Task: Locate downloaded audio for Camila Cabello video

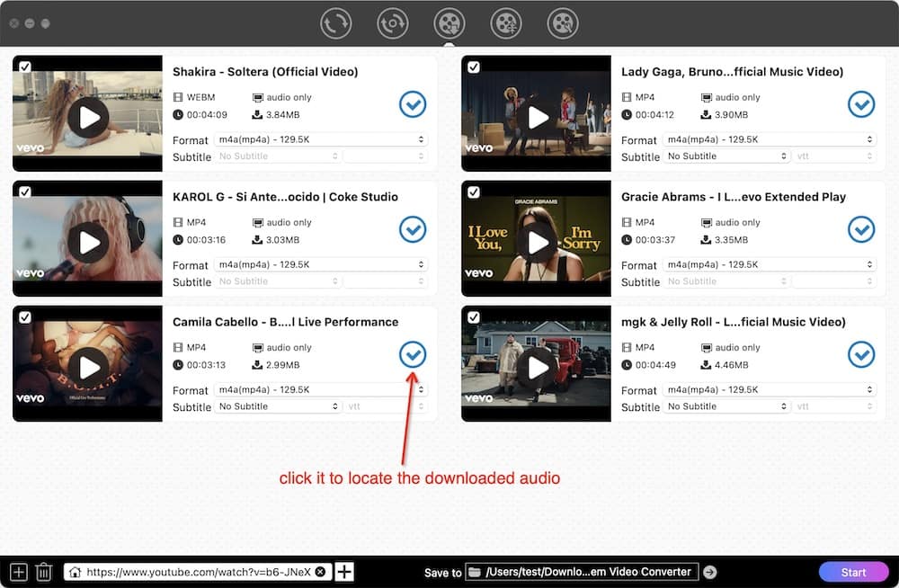Action: [x=413, y=354]
